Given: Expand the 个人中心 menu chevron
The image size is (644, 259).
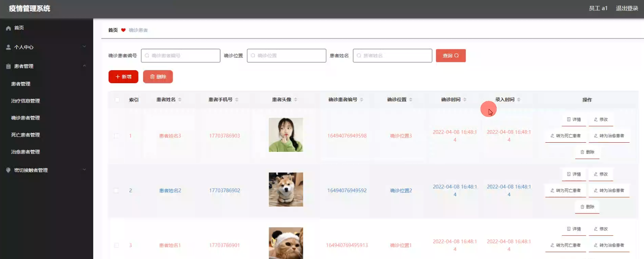Looking at the screenshot, I should 84,47.
